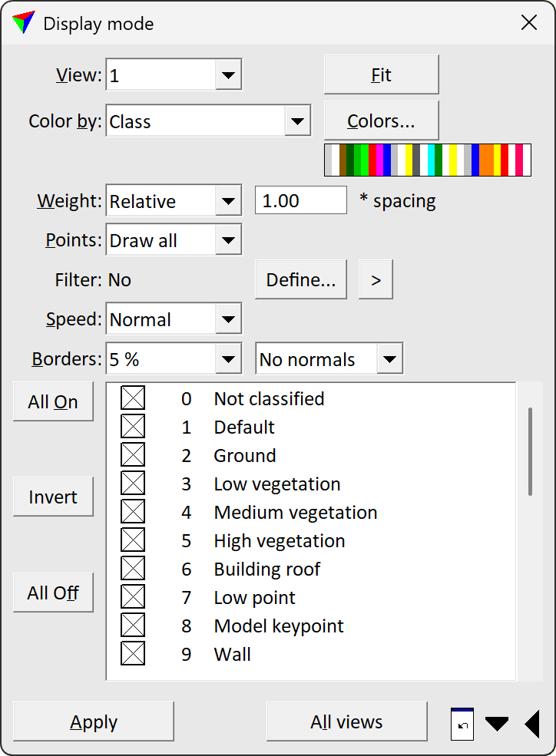Click the weight spacing value field 1.00
Viewport: 556px width, 756px height.
pyautogui.click(x=301, y=200)
